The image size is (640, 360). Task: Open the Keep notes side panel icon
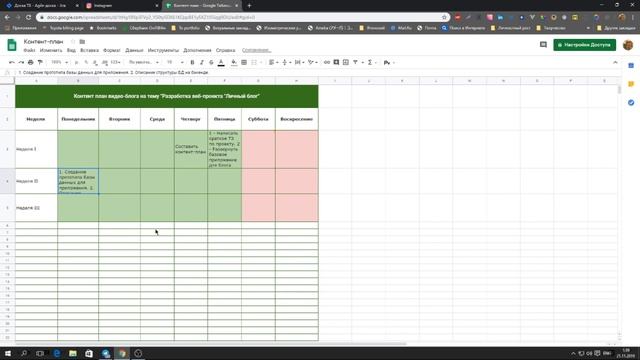(631, 84)
